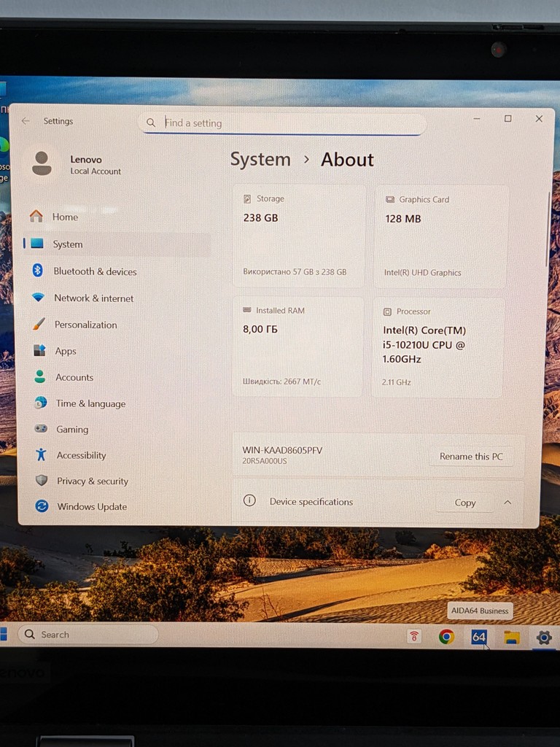Click the 238 GB storage value
The width and height of the screenshot is (560, 747).
pos(260,217)
